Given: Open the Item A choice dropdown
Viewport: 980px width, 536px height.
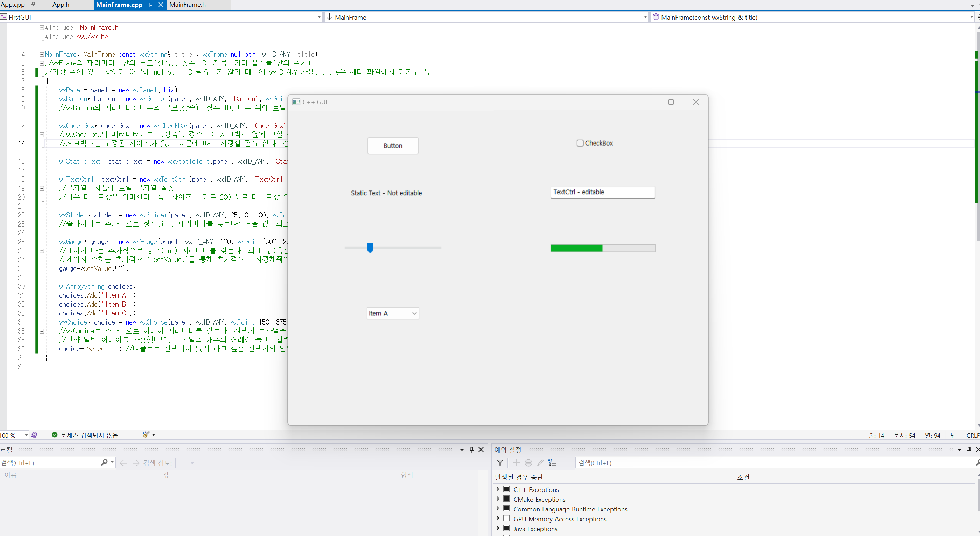Looking at the screenshot, I should point(393,313).
